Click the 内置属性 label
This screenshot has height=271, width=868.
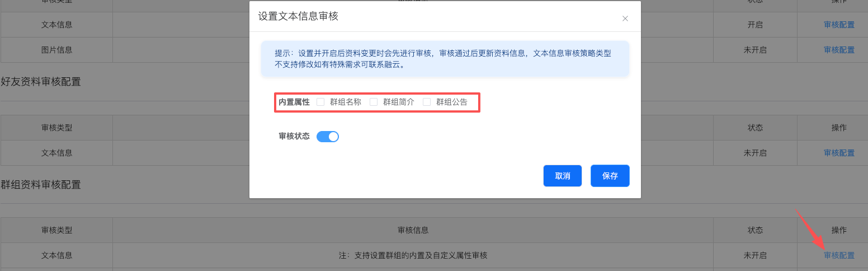pyautogui.click(x=294, y=102)
